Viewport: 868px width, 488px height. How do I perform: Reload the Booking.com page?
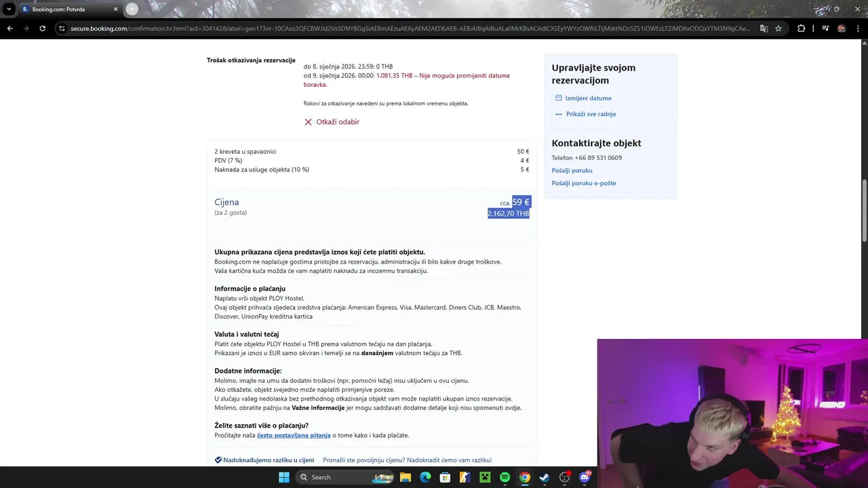pyautogui.click(x=42, y=28)
